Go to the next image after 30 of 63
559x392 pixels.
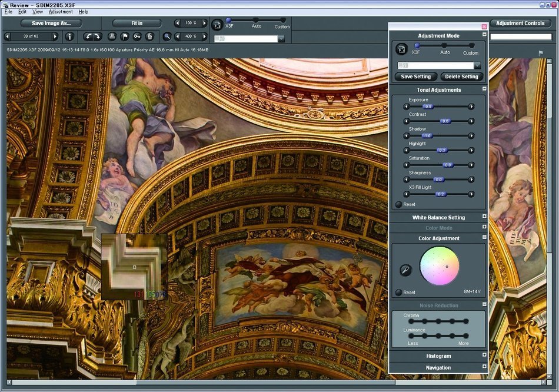(55, 36)
